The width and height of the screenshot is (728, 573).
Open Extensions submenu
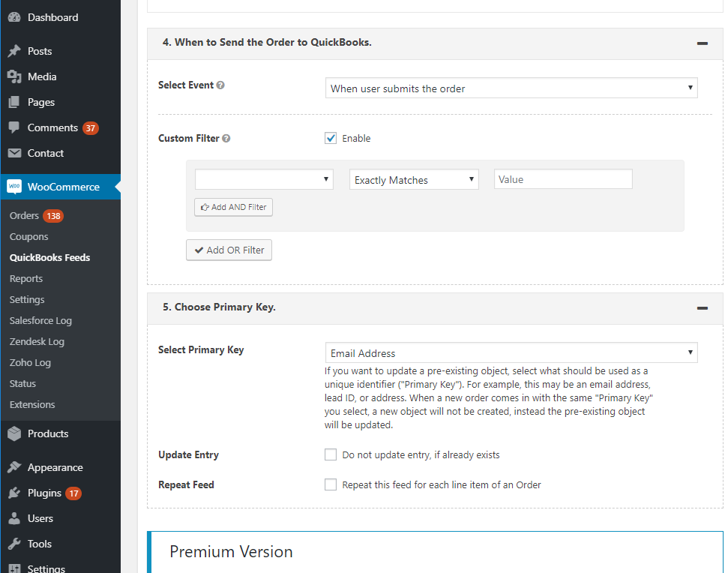pyautogui.click(x=32, y=404)
